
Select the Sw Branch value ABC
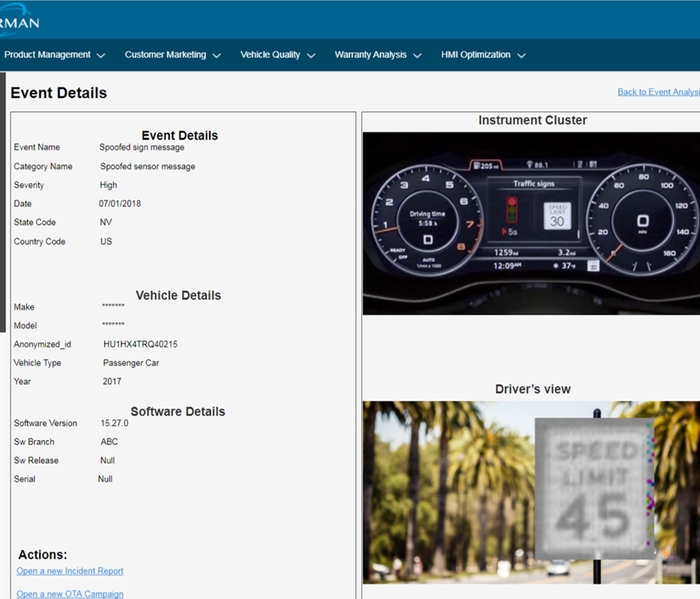tap(109, 442)
